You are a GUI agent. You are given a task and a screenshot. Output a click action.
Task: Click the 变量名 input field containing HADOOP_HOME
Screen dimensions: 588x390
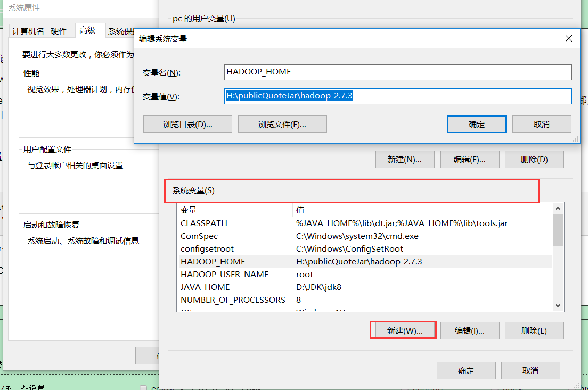click(x=398, y=72)
